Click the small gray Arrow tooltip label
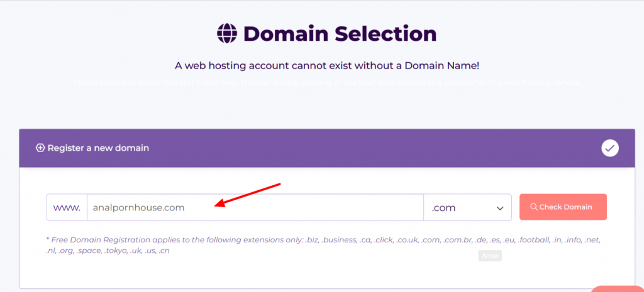This screenshot has width=644, height=292. pos(489,256)
